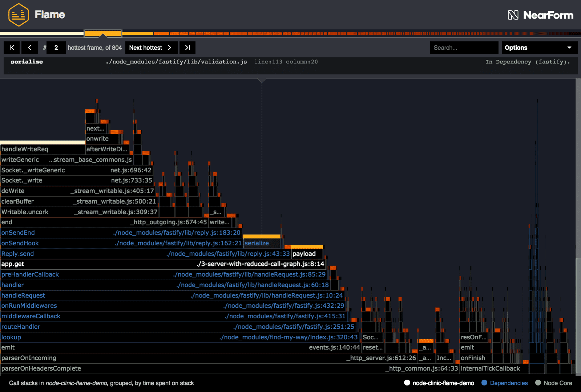Toggle Dependencies legend filter
The width and height of the screenshot is (581, 392).
[x=504, y=383]
